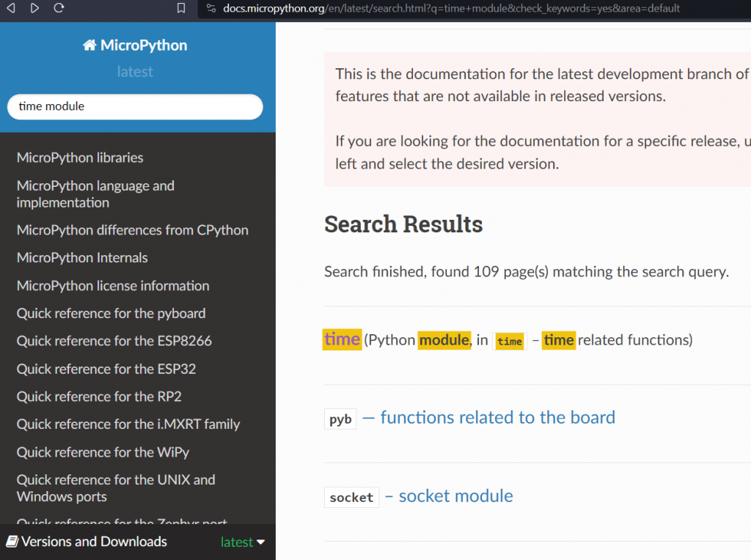Click the 'socket' code label in results
The width and height of the screenshot is (751, 560).
click(x=351, y=497)
